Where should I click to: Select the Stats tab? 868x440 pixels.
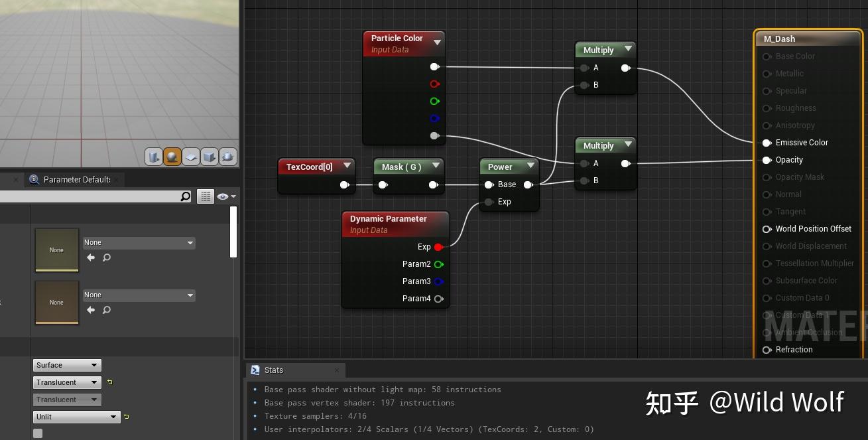click(x=273, y=370)
